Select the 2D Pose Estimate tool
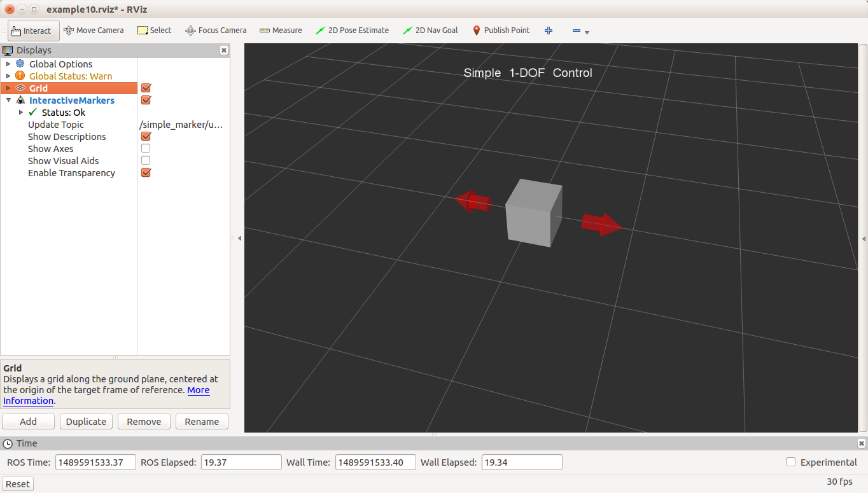 coord(352,30)
